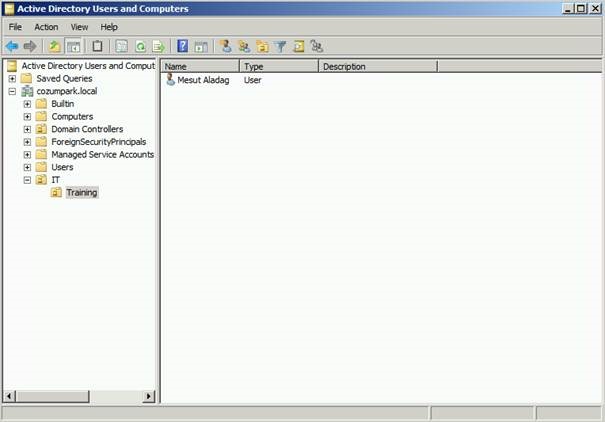Click the Mesut Aladag user icon
The height and width of the screenshot is (422, 605).
[170, 79]
